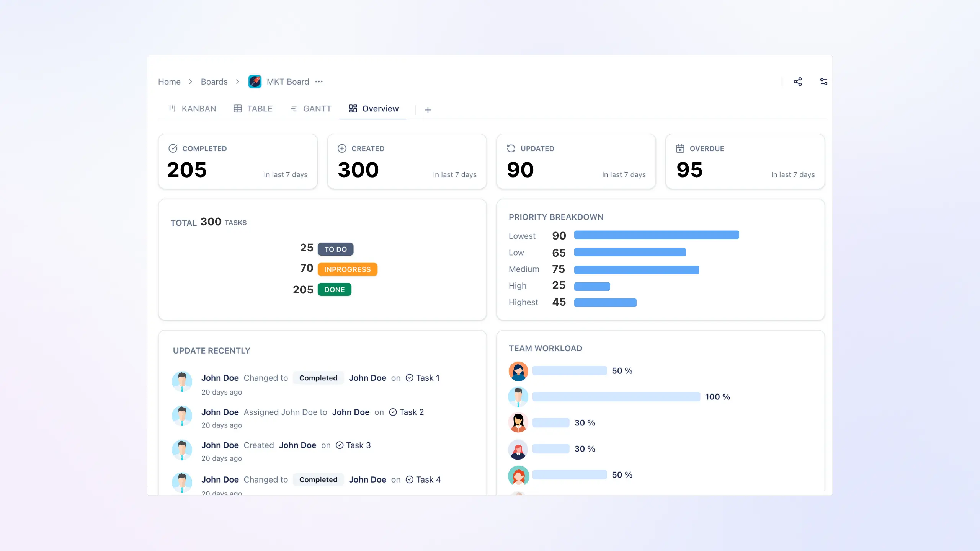Click the Table grid icon
980x551 pixels.
coord(238,108)
